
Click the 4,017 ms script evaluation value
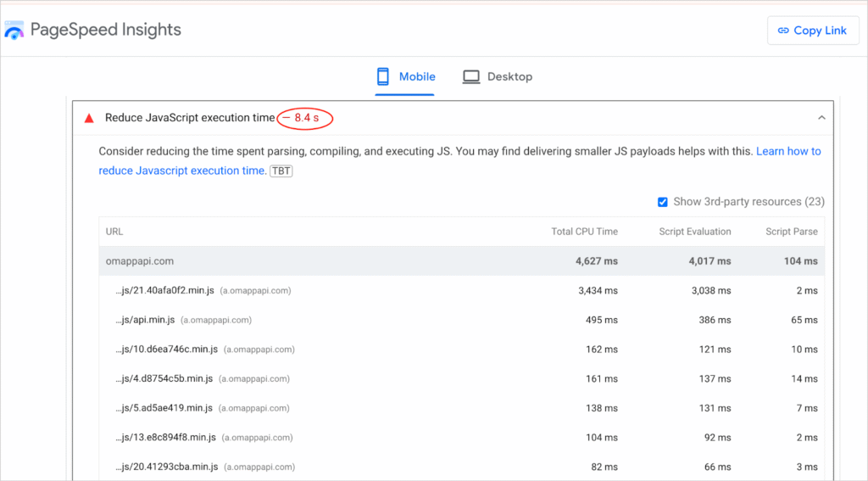point(709,261)
